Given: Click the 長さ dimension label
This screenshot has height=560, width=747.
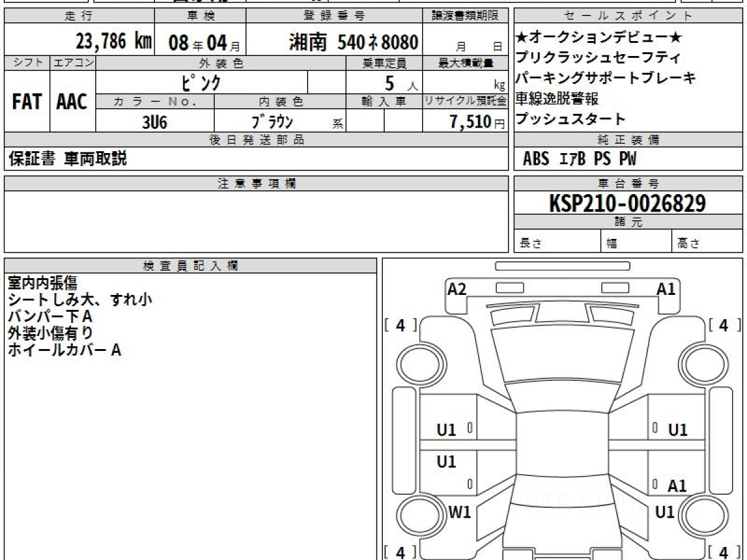Looking at the screenshot, I should [530, 243].
